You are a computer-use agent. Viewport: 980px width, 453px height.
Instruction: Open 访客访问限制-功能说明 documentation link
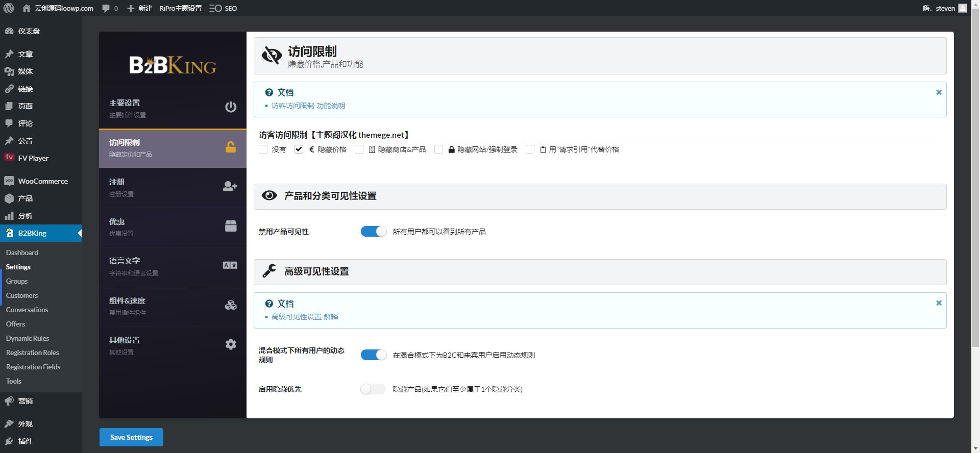[308, 106]
